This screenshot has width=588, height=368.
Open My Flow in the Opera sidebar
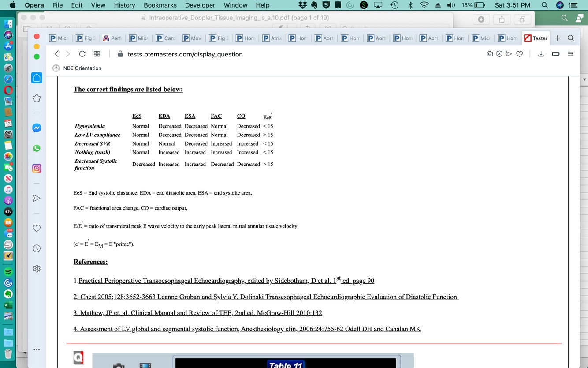37,198
